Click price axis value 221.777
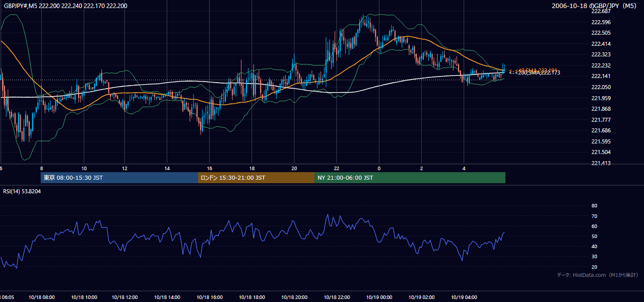Screen dimensions: 644x302 tap(601, 120)
